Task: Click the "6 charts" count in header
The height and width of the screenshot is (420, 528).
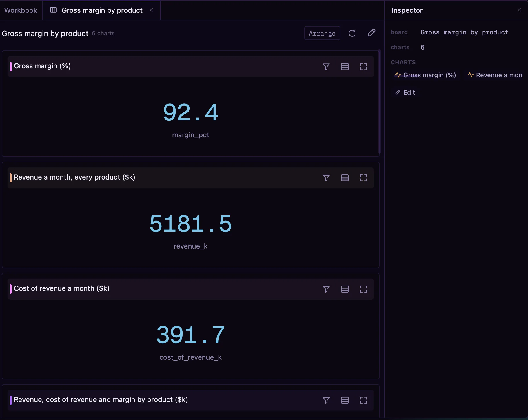Action: pyautogui.click(x=103, y=34)
